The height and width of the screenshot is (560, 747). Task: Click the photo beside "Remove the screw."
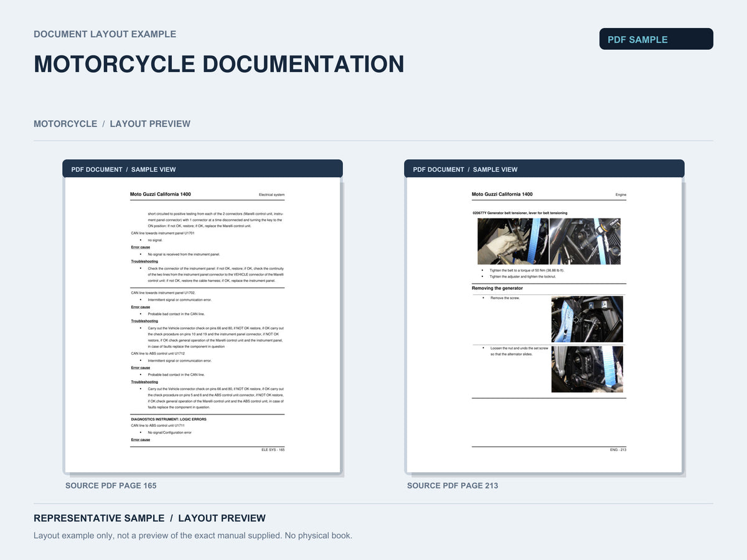587,319
